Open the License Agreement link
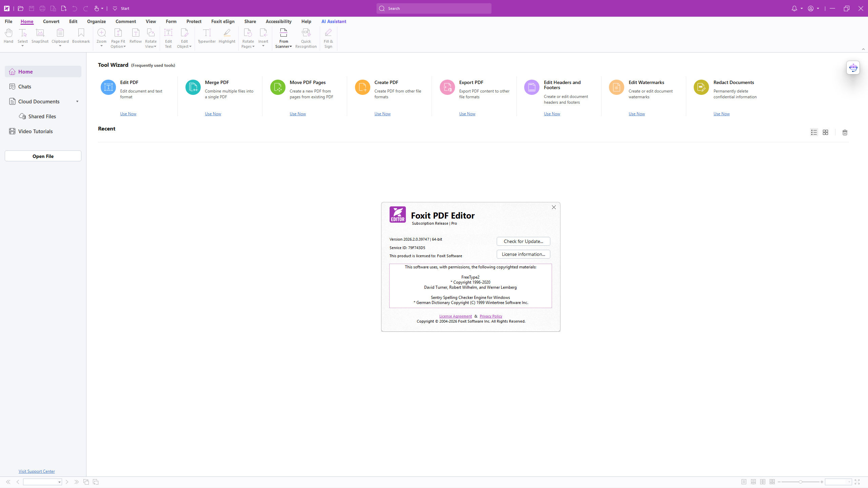The image size is (868, 488). (x=455, y=316)
